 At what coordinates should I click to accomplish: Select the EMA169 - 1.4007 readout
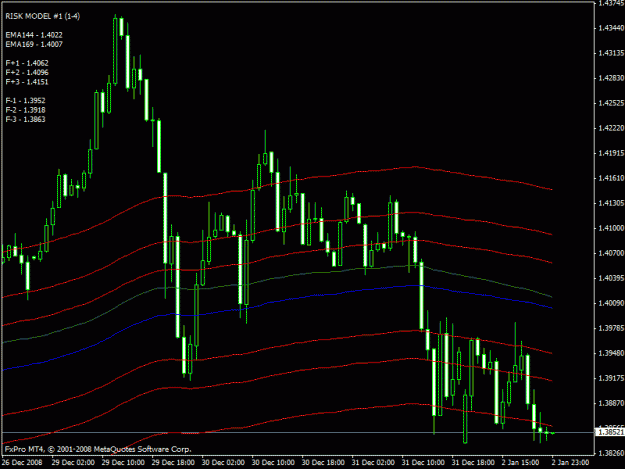tap(34, 44)
